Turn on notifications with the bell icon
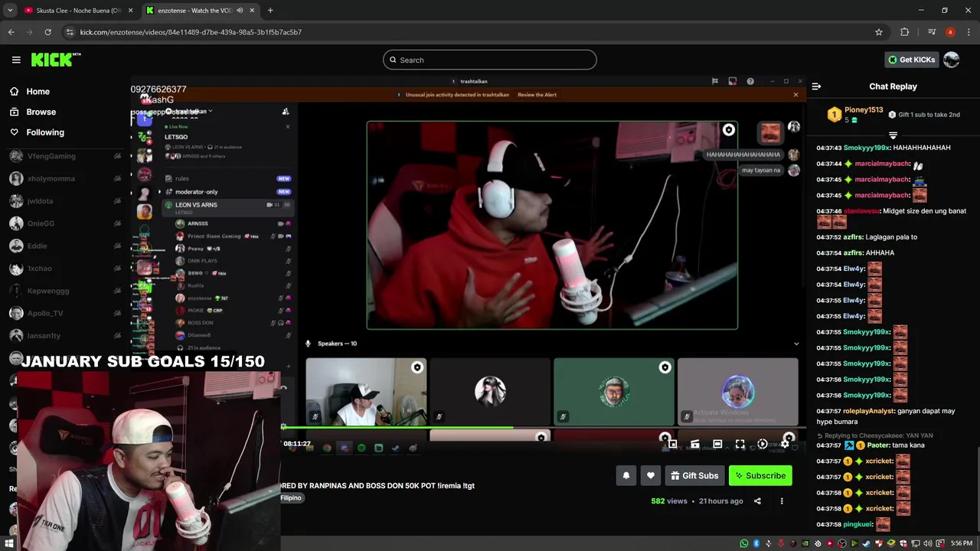The height and width of the screenshot is (551, 980). pos(626,476)
